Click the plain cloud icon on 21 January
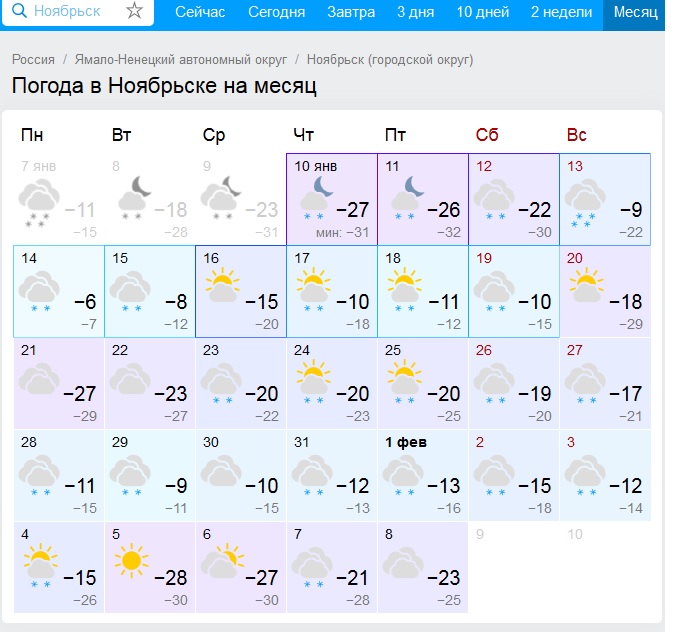The width and height of the screenshot is (675, 632). 39,379
